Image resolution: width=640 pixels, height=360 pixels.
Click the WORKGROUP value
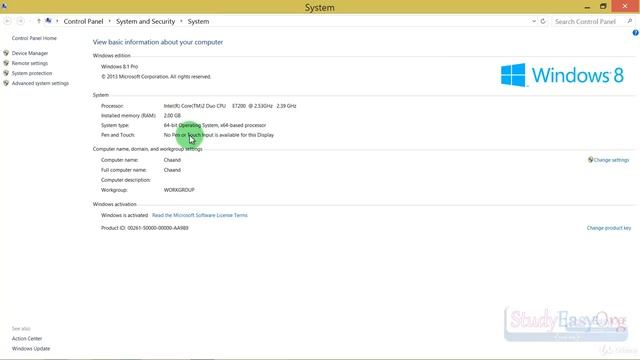click(x=179, y=190)
